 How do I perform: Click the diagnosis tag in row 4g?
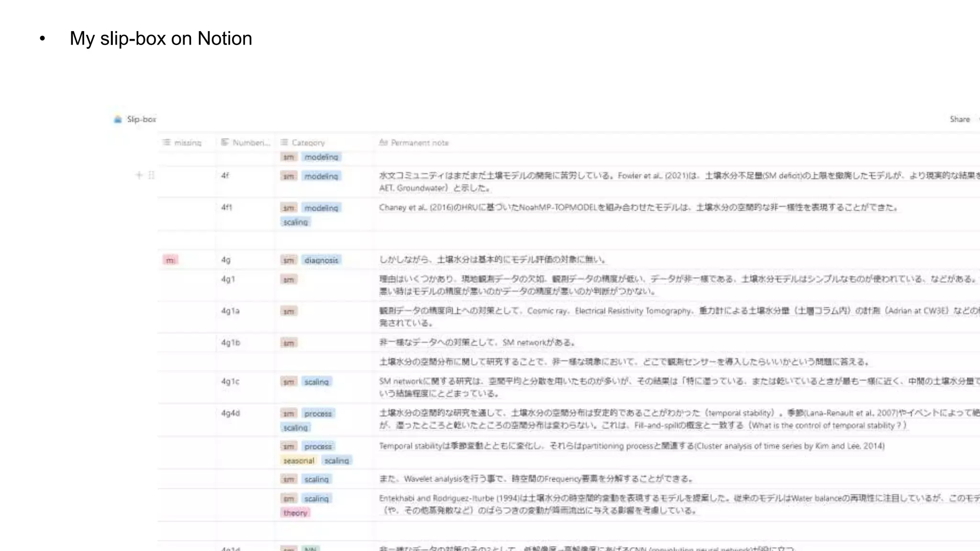tap(321, 260)
